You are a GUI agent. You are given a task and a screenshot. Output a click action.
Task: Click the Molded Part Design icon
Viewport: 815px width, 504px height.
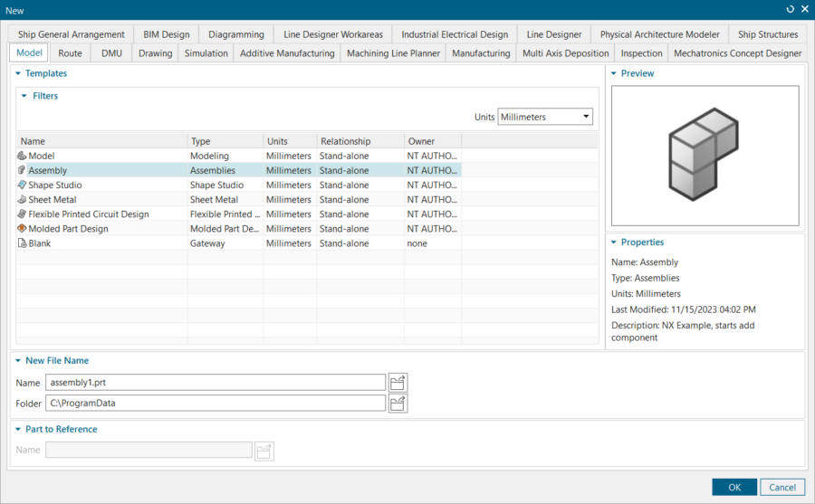tap(22, 229)
